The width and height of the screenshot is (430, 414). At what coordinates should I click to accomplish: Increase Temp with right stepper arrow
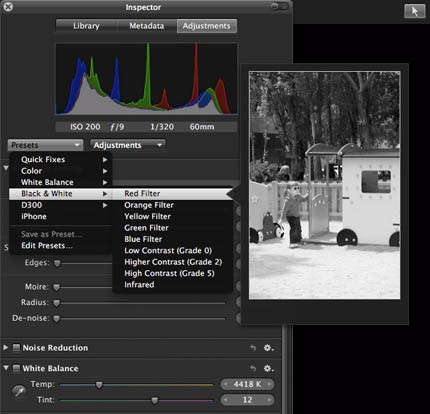tap(269, 384)
